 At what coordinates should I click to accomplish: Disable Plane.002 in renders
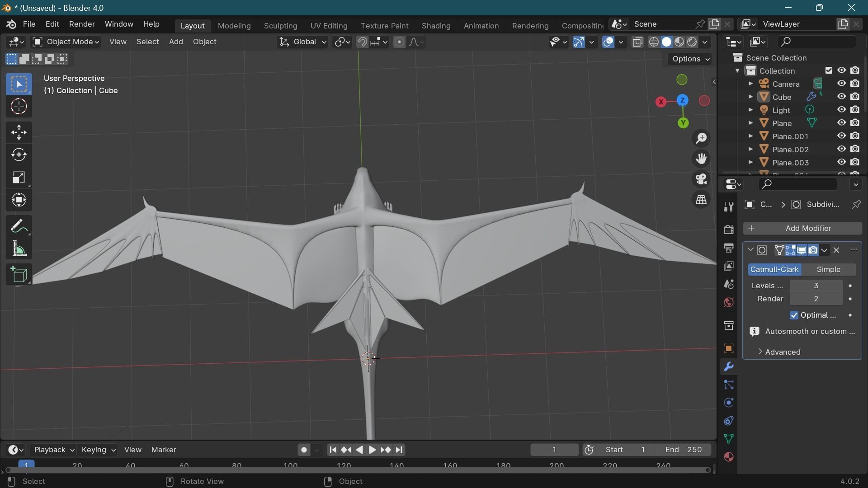(855, 149)
